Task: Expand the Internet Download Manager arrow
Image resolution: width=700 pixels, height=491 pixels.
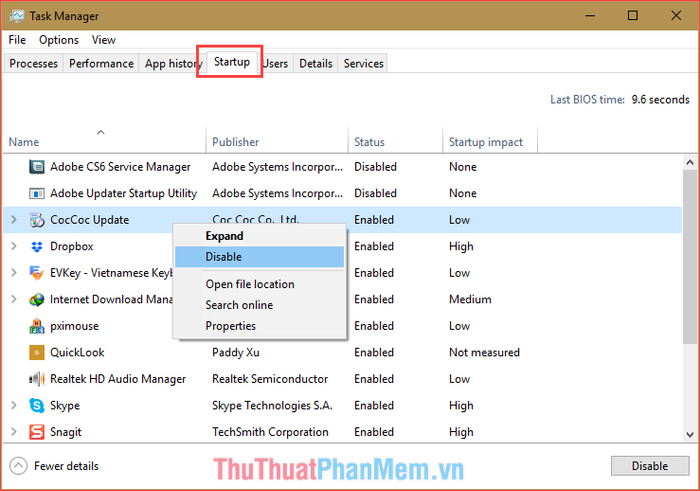Action: pyautogui.click(x=14, y=300)
